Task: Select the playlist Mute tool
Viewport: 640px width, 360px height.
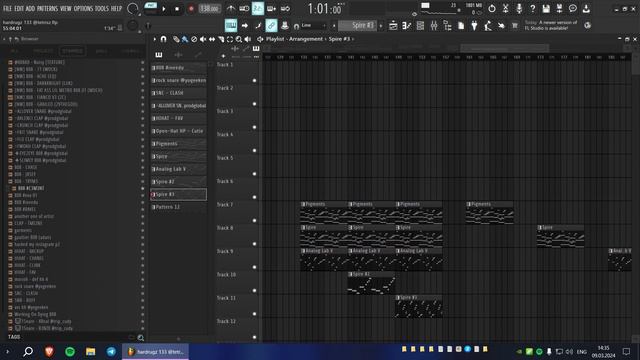Action: pos(203,39)
